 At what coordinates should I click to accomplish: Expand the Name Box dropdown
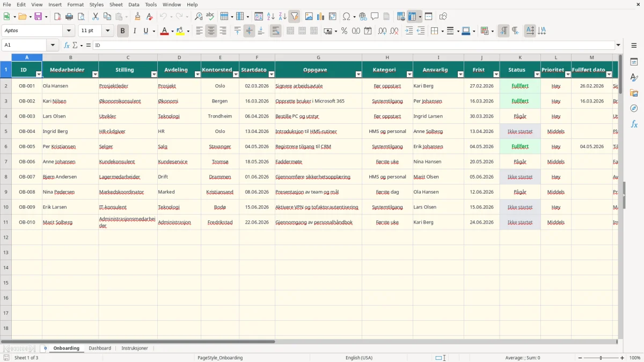point(53,46)
